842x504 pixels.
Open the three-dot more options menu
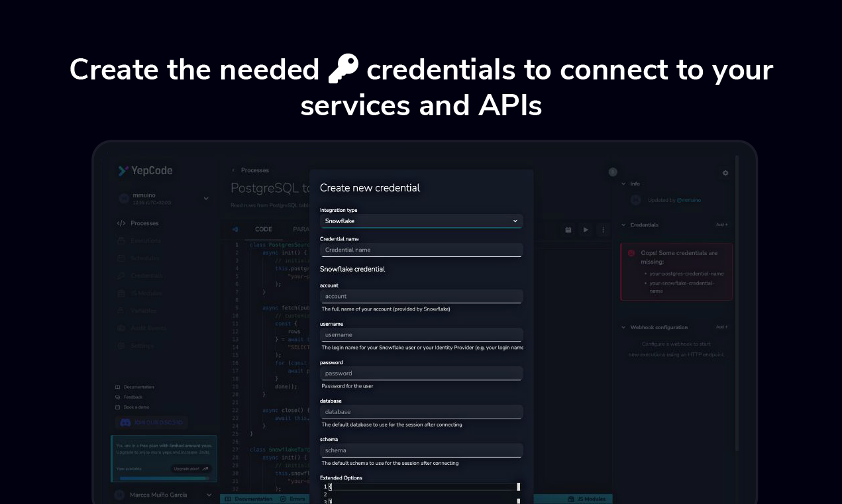pyautogui.click(x=603, y=230)
